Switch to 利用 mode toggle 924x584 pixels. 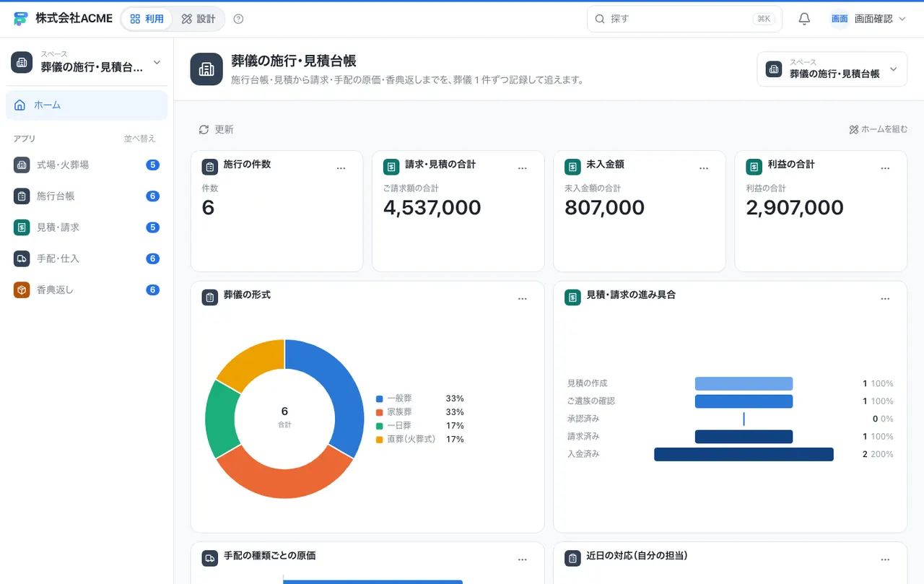pyautogui.click(x=147, y=19)
